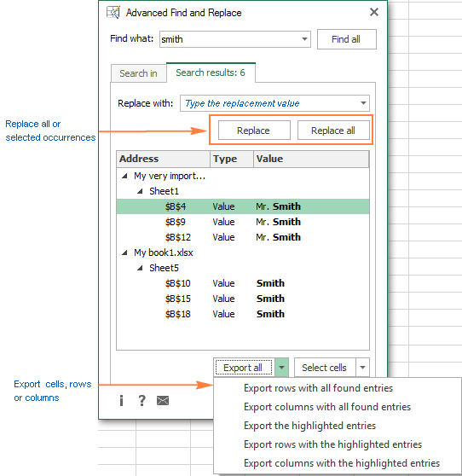Viewport: 462px width, 476px height.
Task: Collapse the My book1.xlsx workbook node
Action: pos(124,253)
